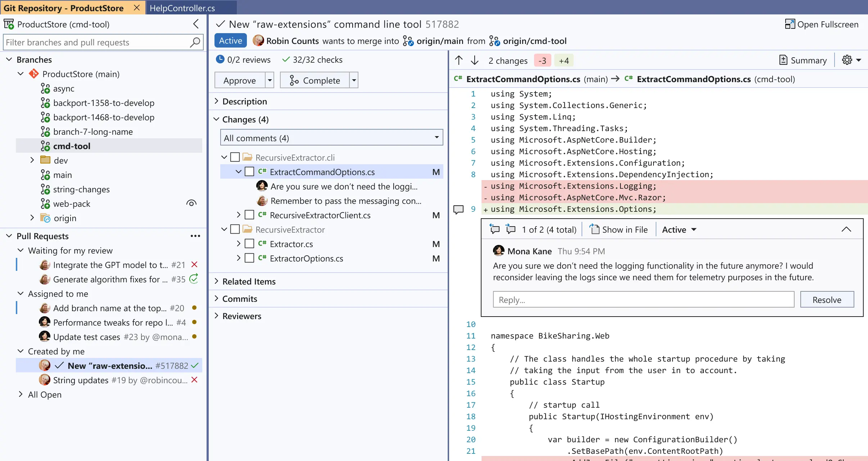Open the ellipsis menu next to Pull Requests

pos(195,236)
